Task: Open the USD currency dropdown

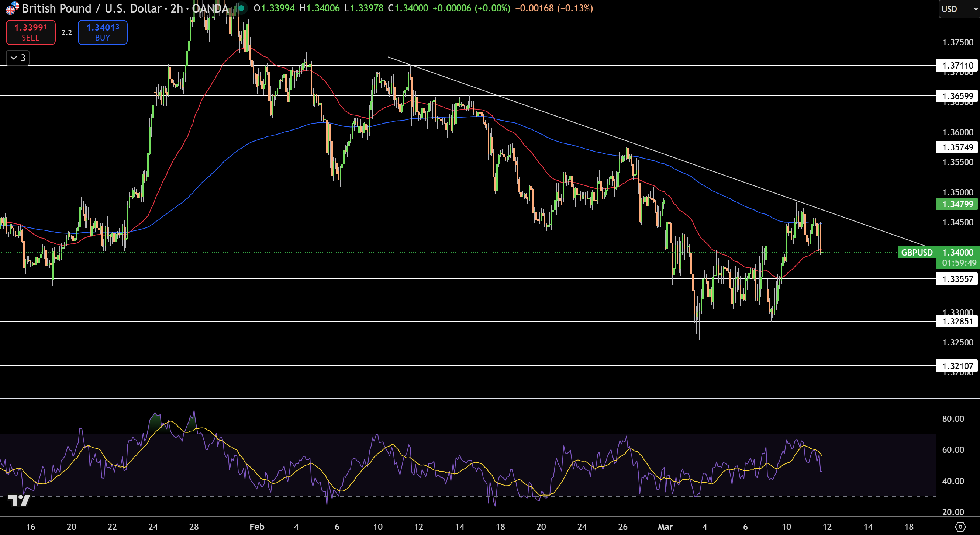Action: pyautogui.click(x=959, y=9)
